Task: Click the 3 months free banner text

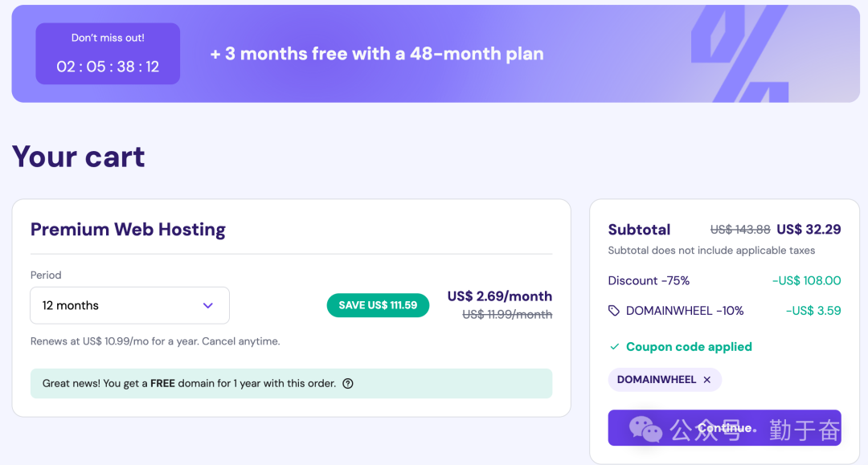Action: click(x=377, y=55)
